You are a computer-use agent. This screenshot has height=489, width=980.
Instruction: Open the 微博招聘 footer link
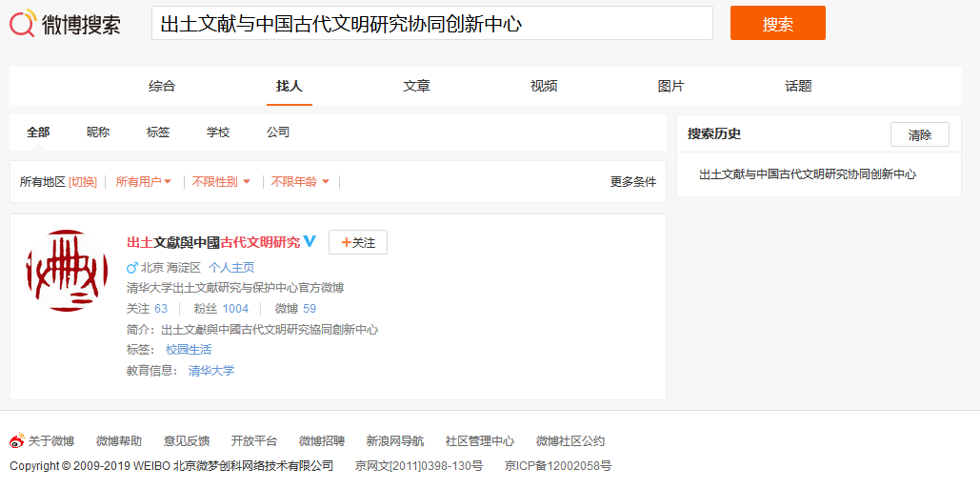click(321, 440)
